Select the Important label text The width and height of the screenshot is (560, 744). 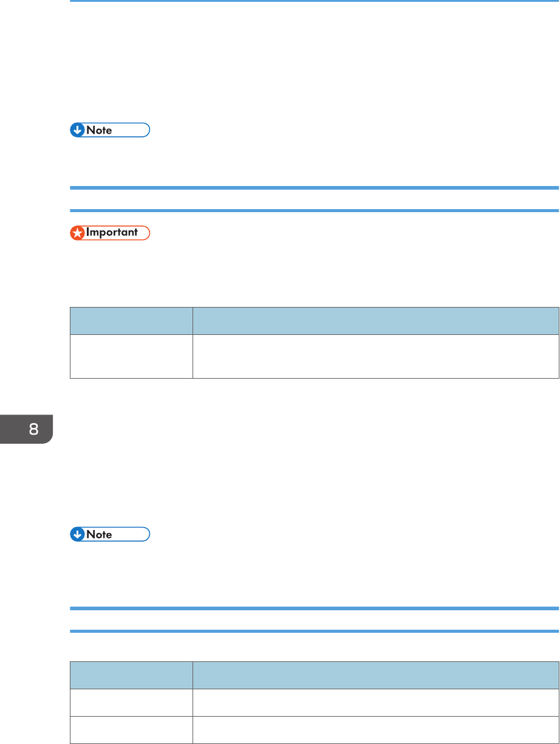click(x=113, y=233)
